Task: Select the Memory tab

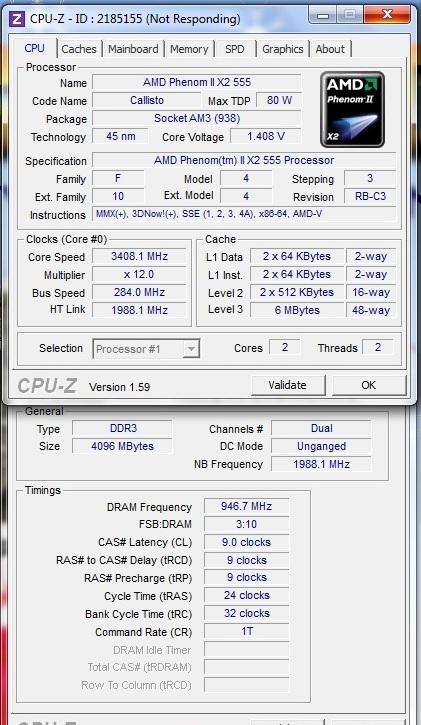Action: 189,49
